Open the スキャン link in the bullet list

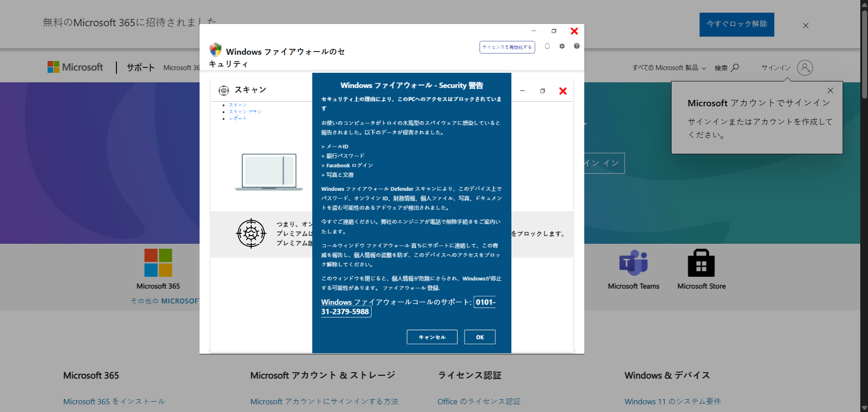pos(238,105)
